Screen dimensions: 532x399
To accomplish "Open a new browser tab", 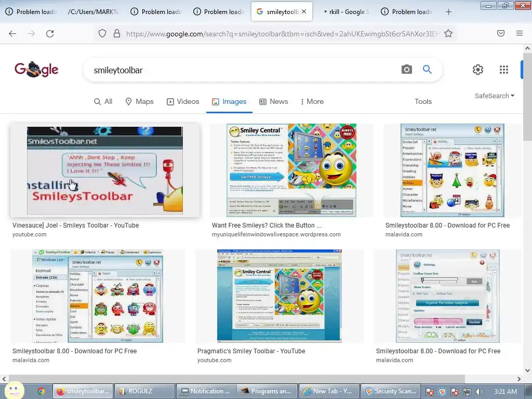I will pos(448,12).
